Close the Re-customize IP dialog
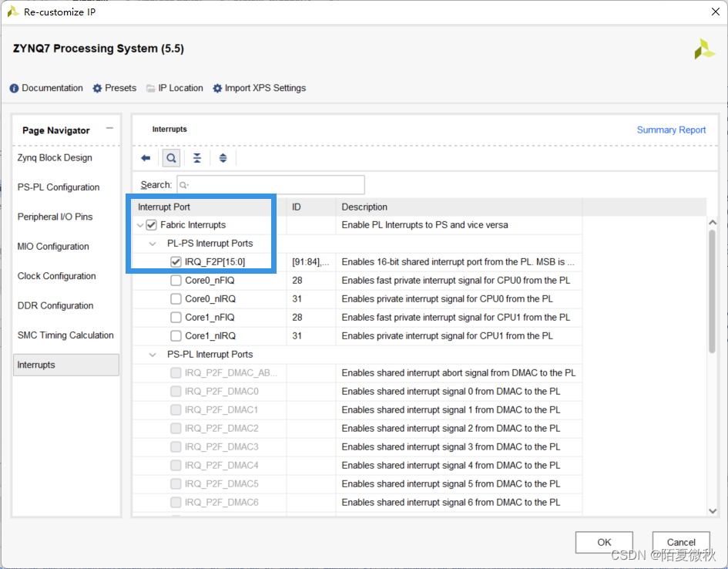The image size is (728, 569). [716, 12]
